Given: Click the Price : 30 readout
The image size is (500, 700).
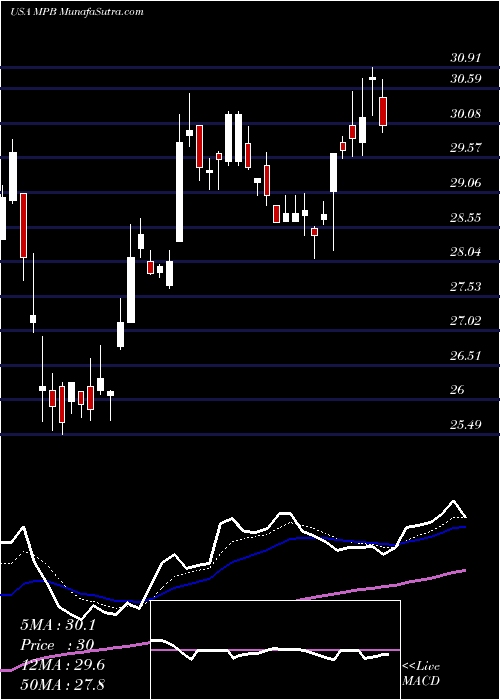Looking at the screenshot, I should (57, 645).
